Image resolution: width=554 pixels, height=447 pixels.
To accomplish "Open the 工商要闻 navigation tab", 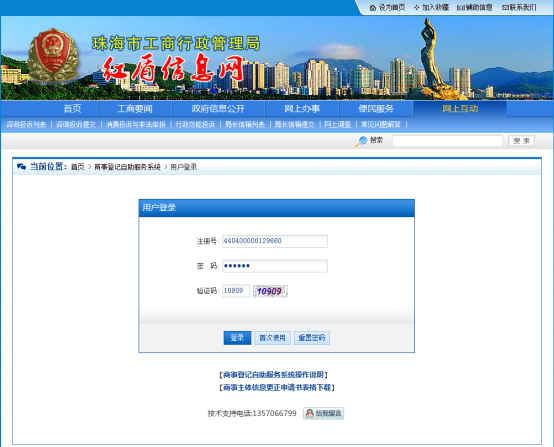I will pos(135,108).
